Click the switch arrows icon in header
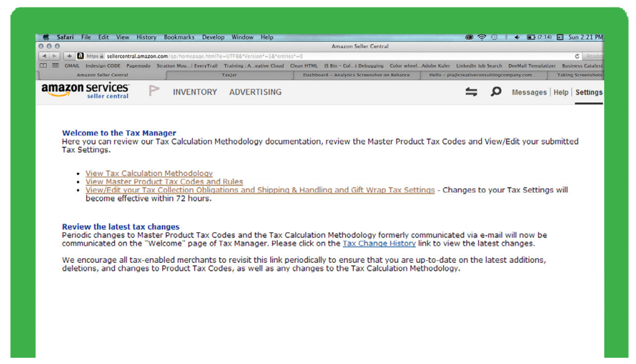 click(471, 92)
